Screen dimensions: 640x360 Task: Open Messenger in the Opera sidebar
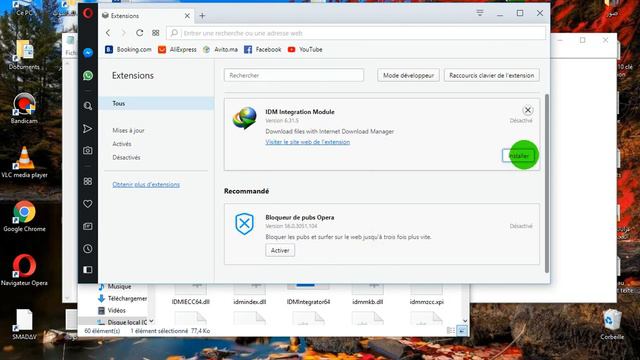coord(88,53)
